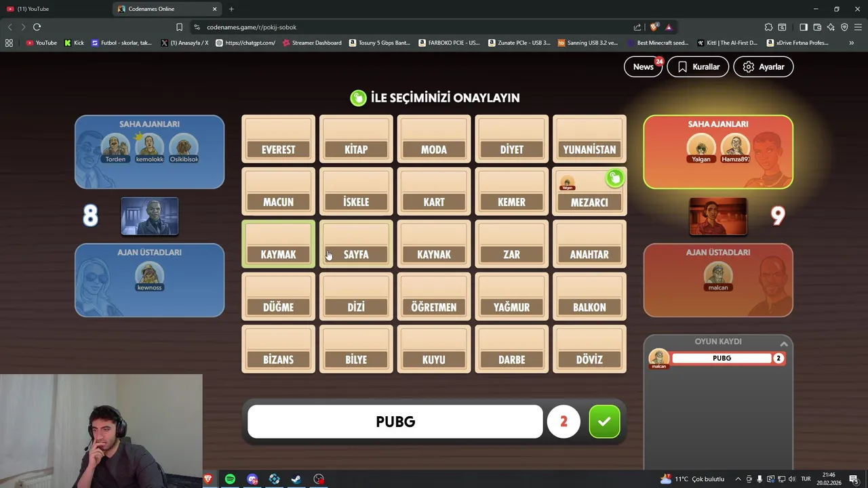Choose the ZAR word card
This screenshot has width=868, height=488.
512,244
